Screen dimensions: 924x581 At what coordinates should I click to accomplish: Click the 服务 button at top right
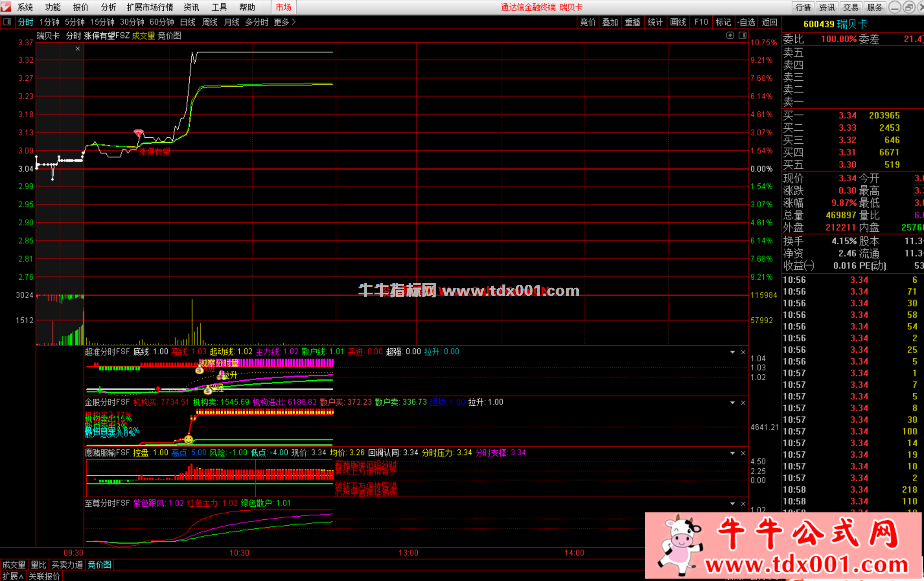(x=875, y=7)
